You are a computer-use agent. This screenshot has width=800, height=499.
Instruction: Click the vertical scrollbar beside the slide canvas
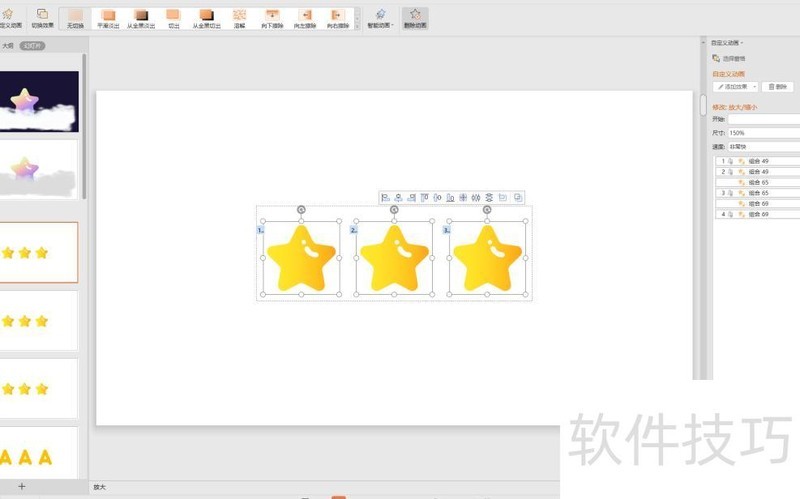[703, 105]
